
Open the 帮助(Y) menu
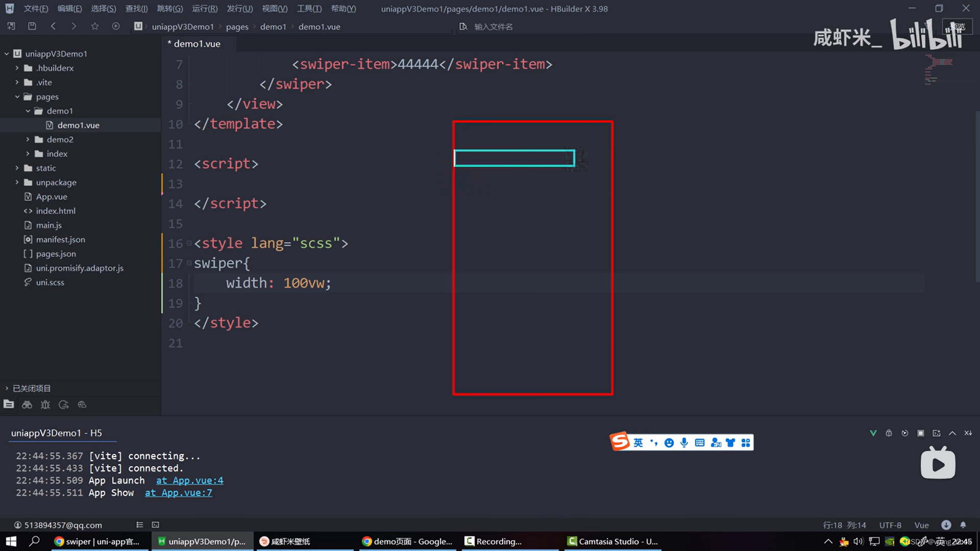click(x=344, y=9)
